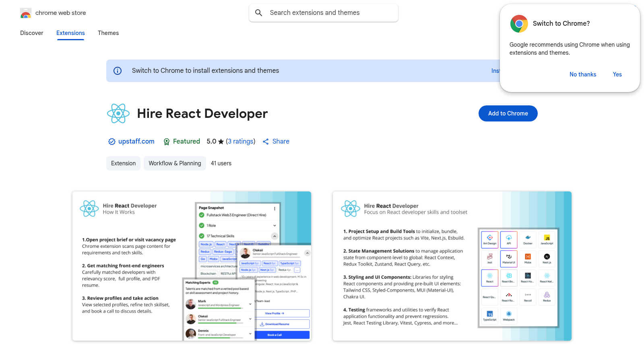The image size is (644, 362).
Task: Click the verified badge next to upstaff.com
Action: (x=112, y=142)
